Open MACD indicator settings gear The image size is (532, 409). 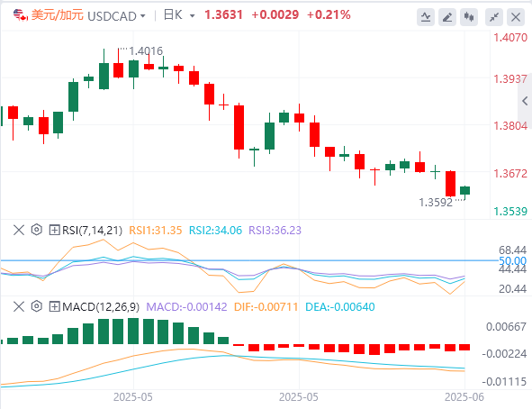pos(37,306)
